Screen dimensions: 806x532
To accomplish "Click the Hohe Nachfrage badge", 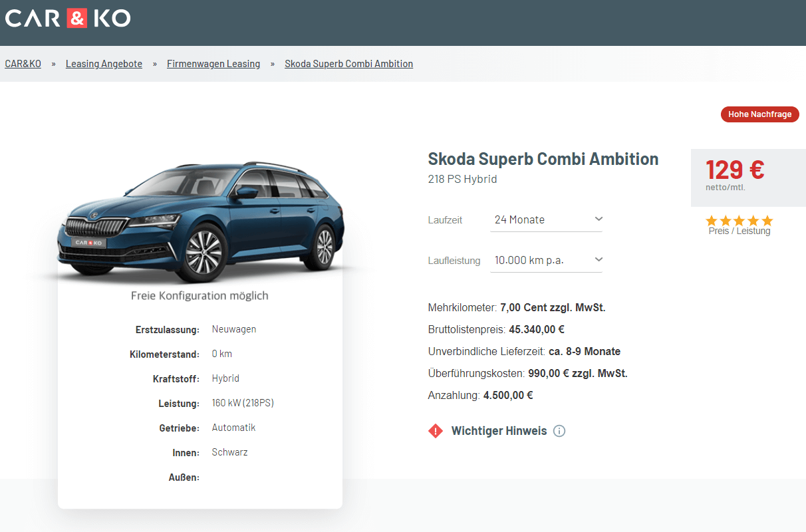I will [759, 114].
